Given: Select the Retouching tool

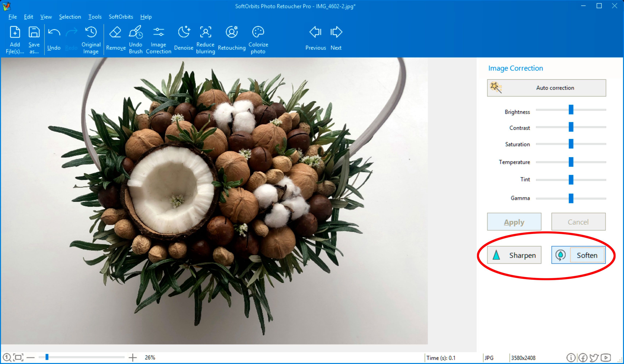Looking at the screenshot, I should [231, 38].
